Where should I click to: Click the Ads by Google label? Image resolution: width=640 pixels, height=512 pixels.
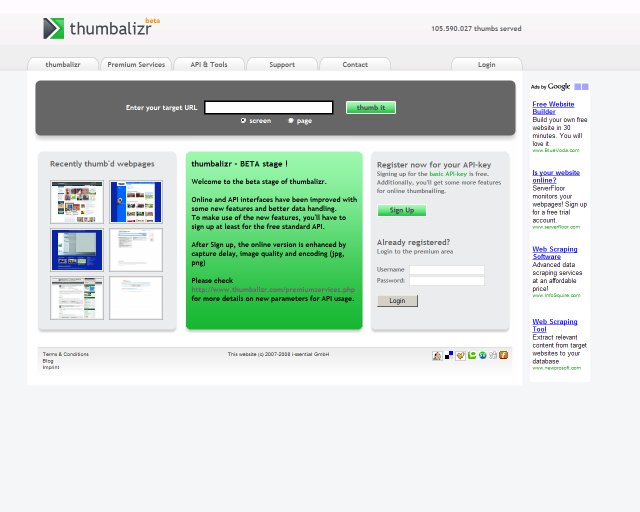[x=550, y=87]
